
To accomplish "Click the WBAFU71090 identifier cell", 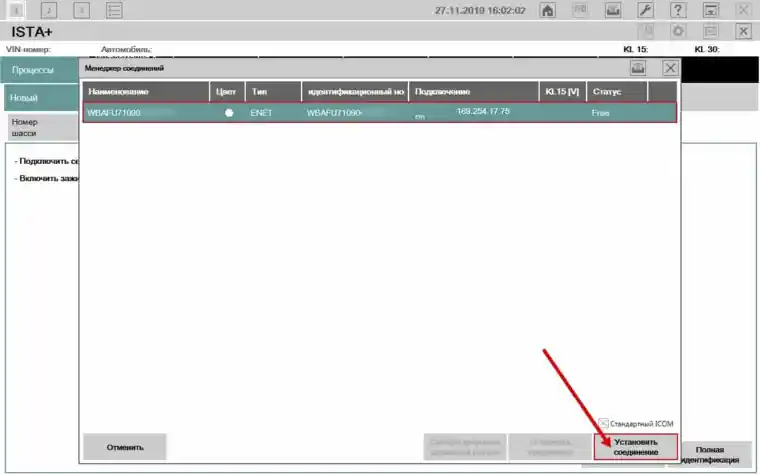I will click(x=334, y=113).
